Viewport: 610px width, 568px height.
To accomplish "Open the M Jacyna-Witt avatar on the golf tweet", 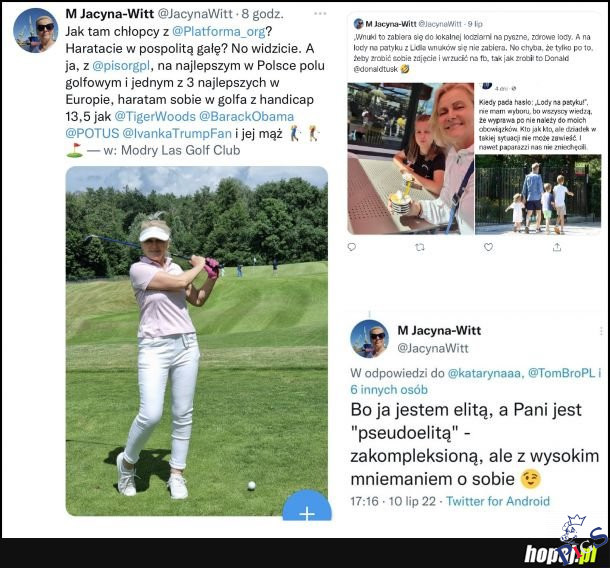I will (x=35, y=30).
